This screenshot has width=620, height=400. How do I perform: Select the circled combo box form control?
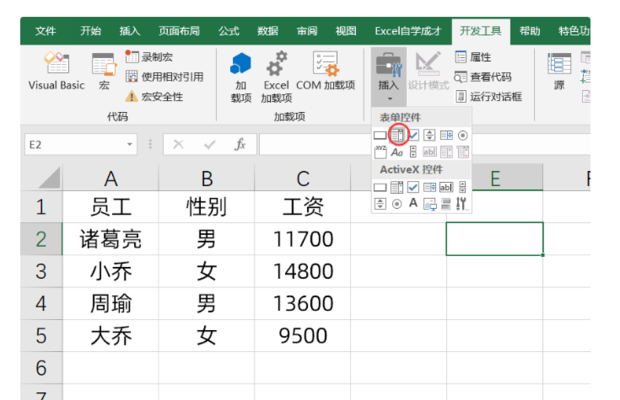397,135
